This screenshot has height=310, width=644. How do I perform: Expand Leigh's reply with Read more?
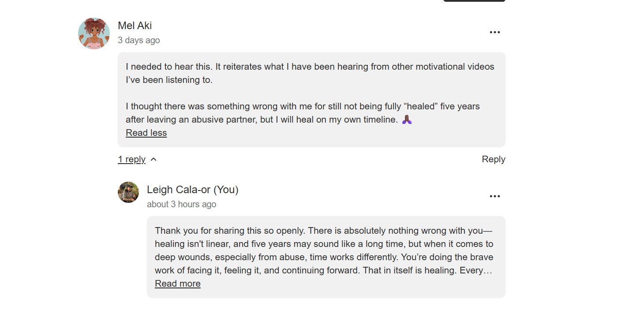pyautogui.click(x=178, y=284)
